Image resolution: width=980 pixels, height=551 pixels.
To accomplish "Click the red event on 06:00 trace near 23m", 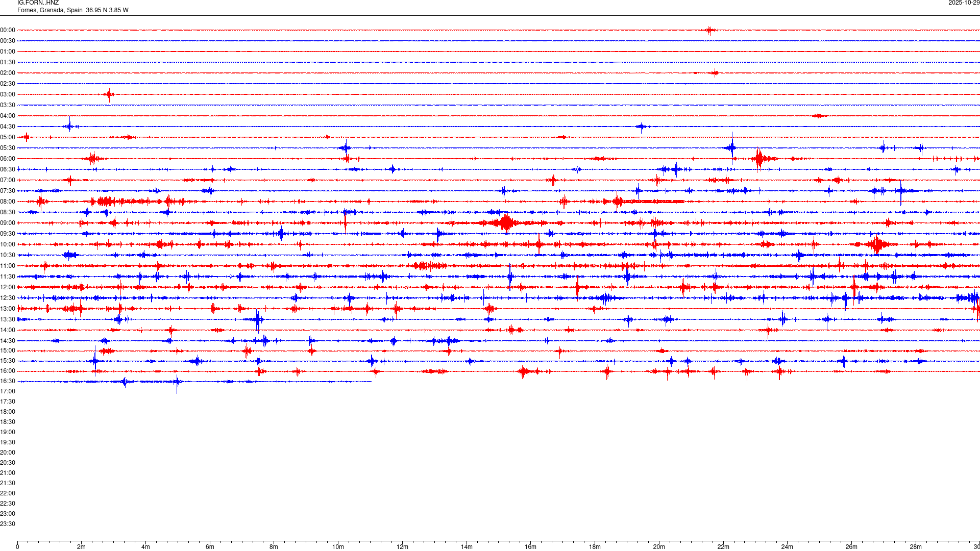I will tap(759, 159).
